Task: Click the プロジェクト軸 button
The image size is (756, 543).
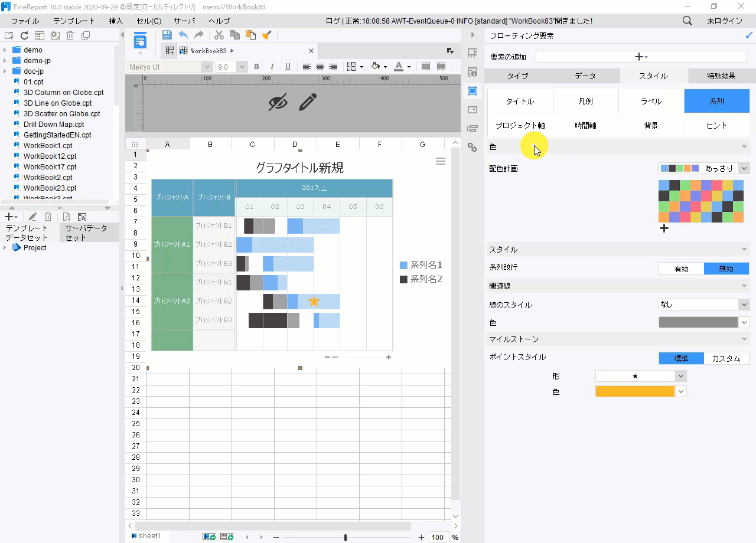Action: coord(520,125)
